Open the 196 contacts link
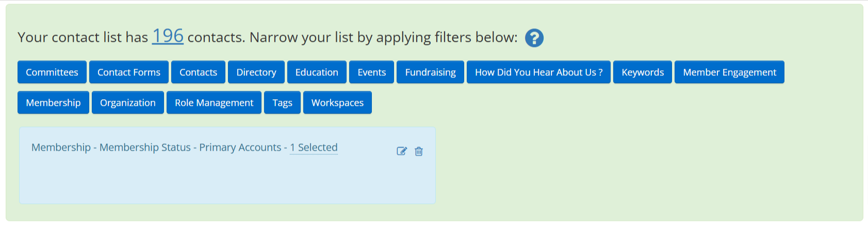The height and width of the screenshot is (225, 868). [168, 36]
